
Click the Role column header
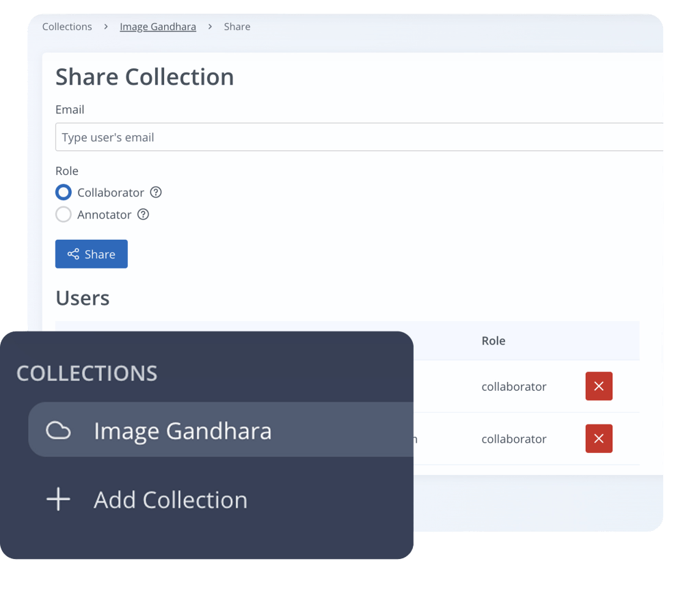[494, 341]
